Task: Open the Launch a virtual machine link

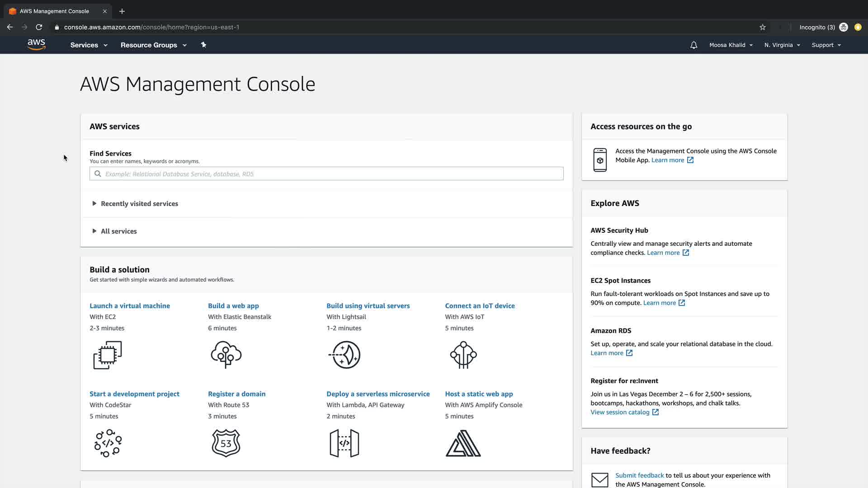Action: pos(130,306)
